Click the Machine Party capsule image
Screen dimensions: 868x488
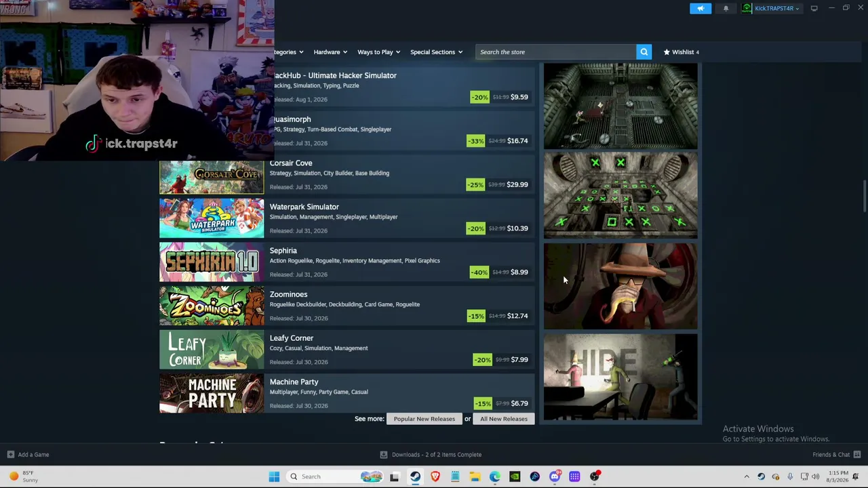[x=212, y=394]
